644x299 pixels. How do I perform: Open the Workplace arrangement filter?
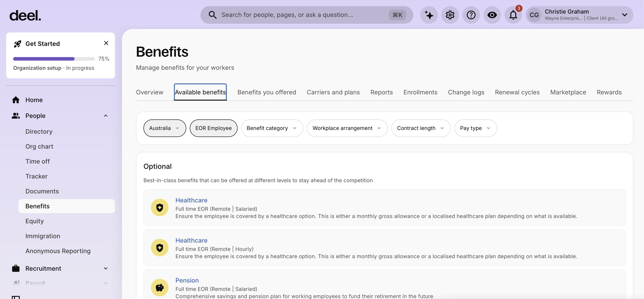coord(347,128)
